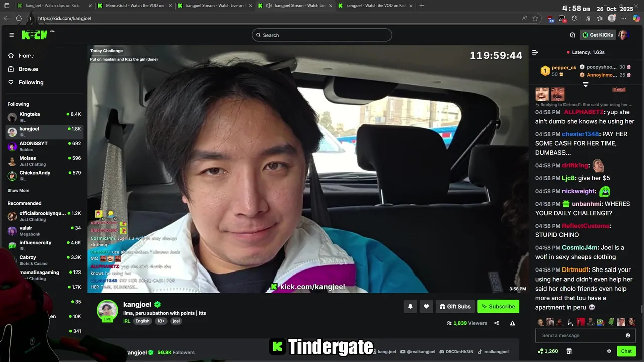
Task: Click the Get KICKs button
Action: (x=598, y=35)
